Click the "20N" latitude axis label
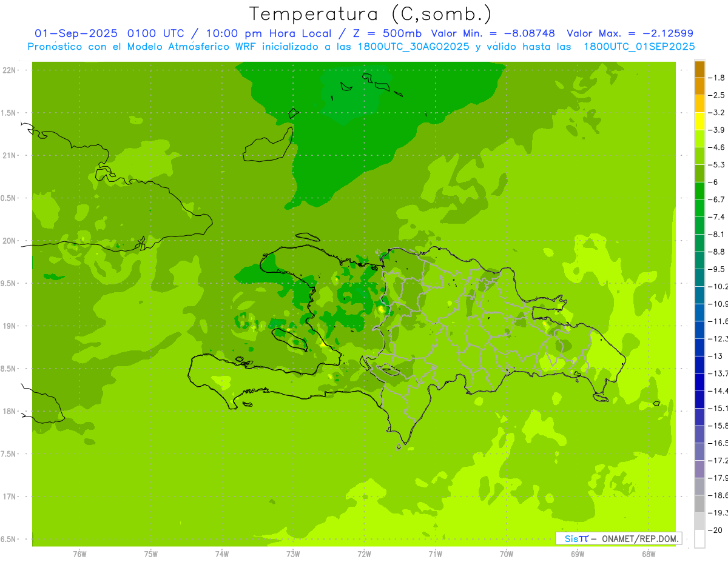 9,241
